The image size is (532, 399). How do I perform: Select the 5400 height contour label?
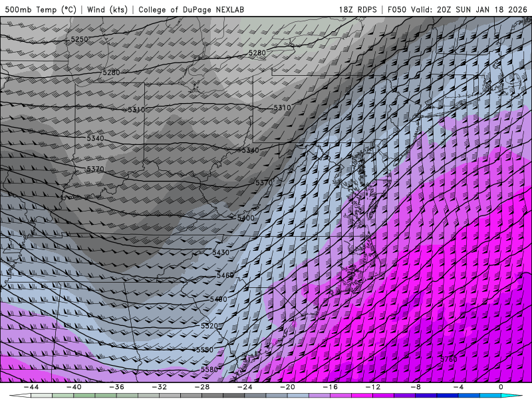(x=245, y=218)
